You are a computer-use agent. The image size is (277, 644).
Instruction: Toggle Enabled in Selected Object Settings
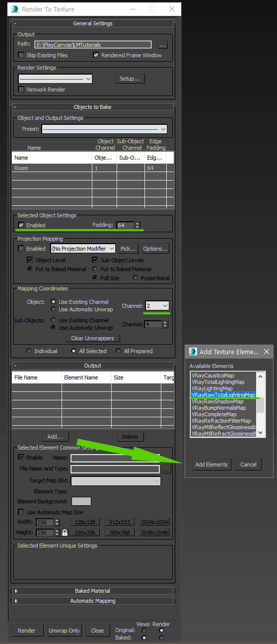click(x=21, y=225)
